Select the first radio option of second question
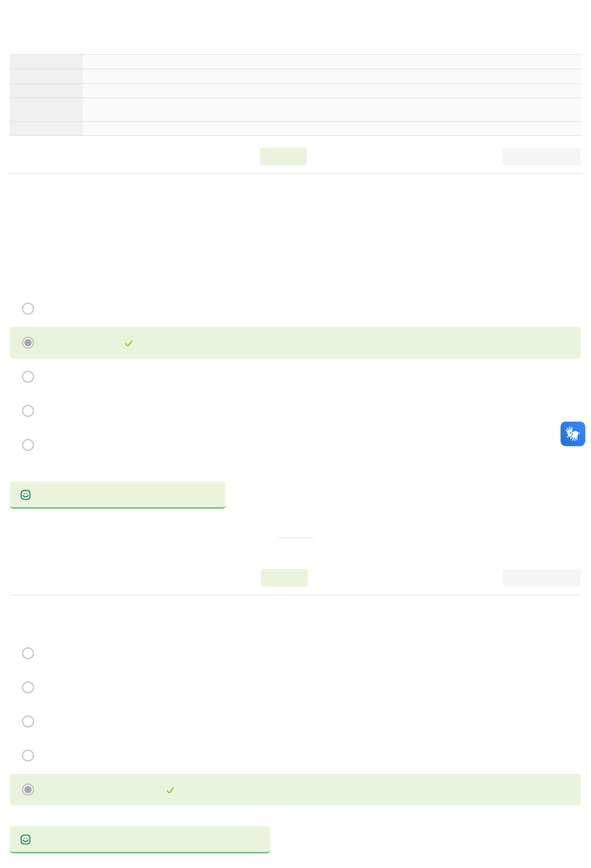Viewport: 591px width, 868px height. tap(28, 653)
